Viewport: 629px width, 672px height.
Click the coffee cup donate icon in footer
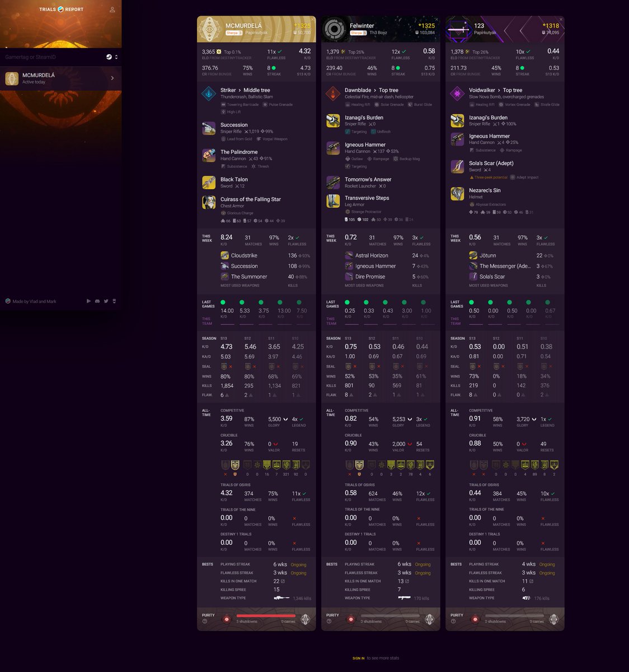point(114,301)
